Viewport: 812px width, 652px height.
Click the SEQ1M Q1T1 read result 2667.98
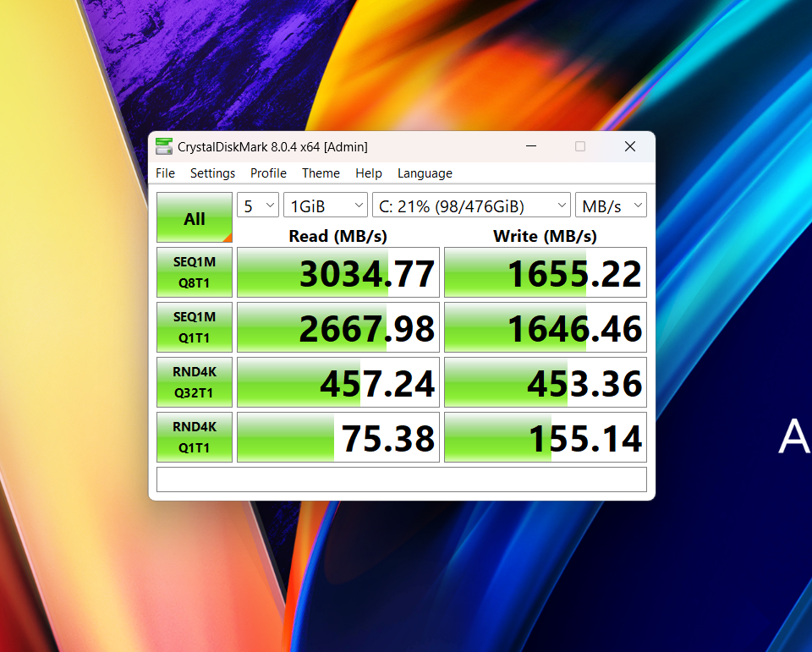point(338,327)
